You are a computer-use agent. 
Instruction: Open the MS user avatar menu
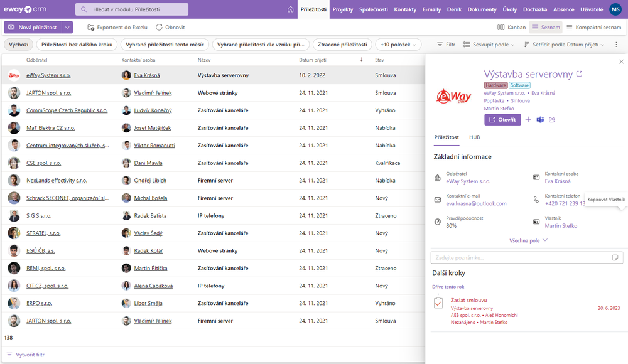tap(615, 9)
